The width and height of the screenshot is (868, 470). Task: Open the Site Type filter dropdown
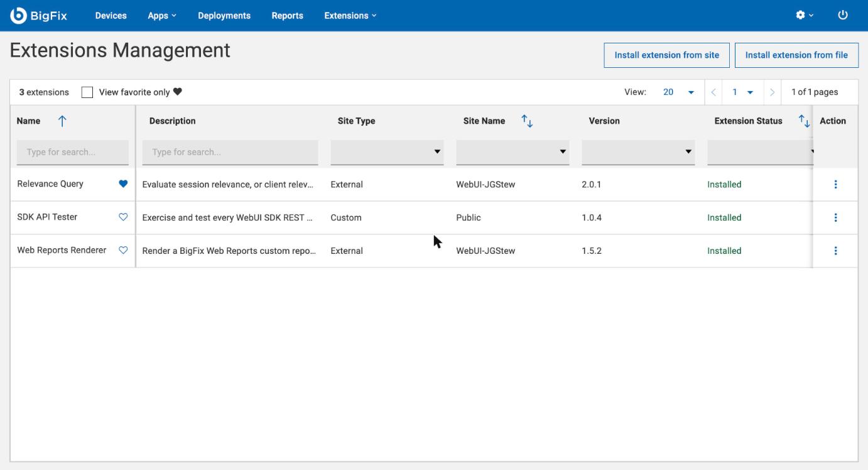[387, 152]
